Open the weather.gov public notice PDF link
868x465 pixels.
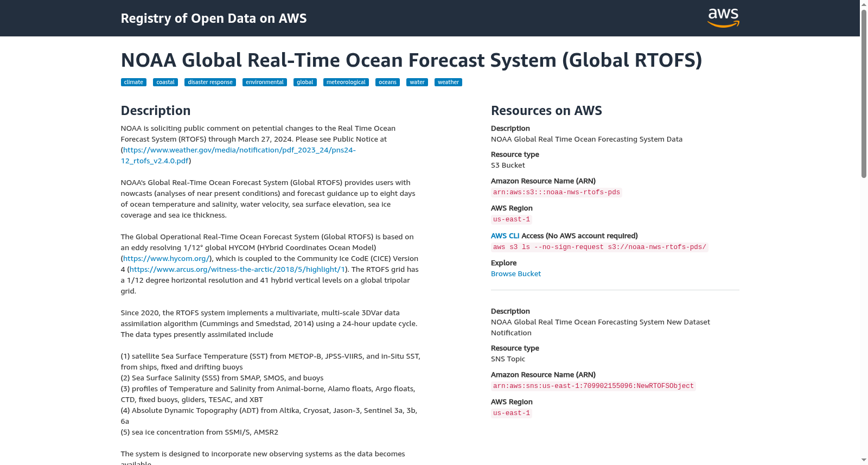pyautogui.click(x=238, y=155)
